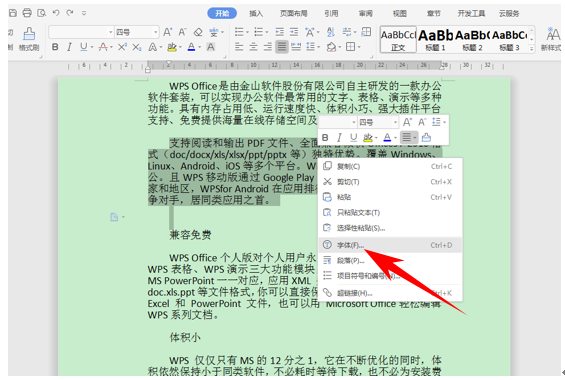Open the ribbon highlight color dropdown arrow
Image resolution: width=565 pixels, height=380 pixels.
pos(180,47)
